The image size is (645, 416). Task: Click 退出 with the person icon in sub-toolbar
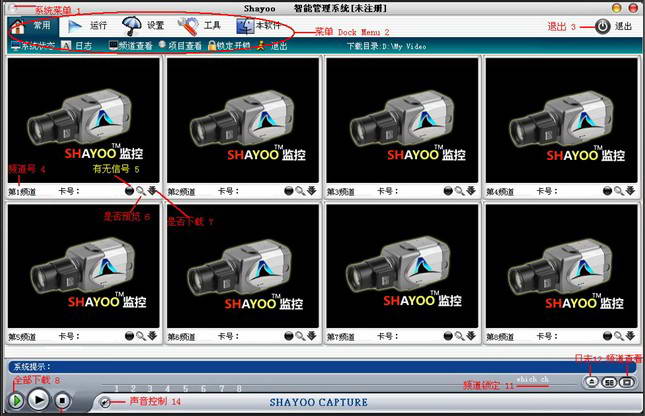click(x=272, y=46)
